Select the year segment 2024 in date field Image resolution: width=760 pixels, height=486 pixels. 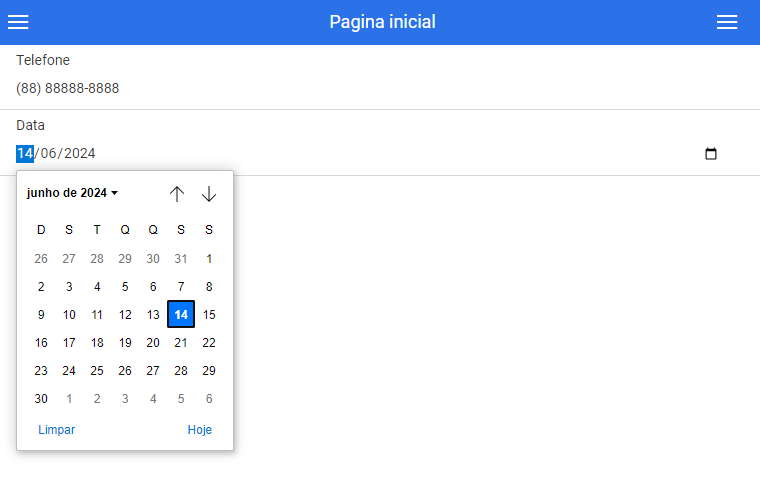(79, 154)
